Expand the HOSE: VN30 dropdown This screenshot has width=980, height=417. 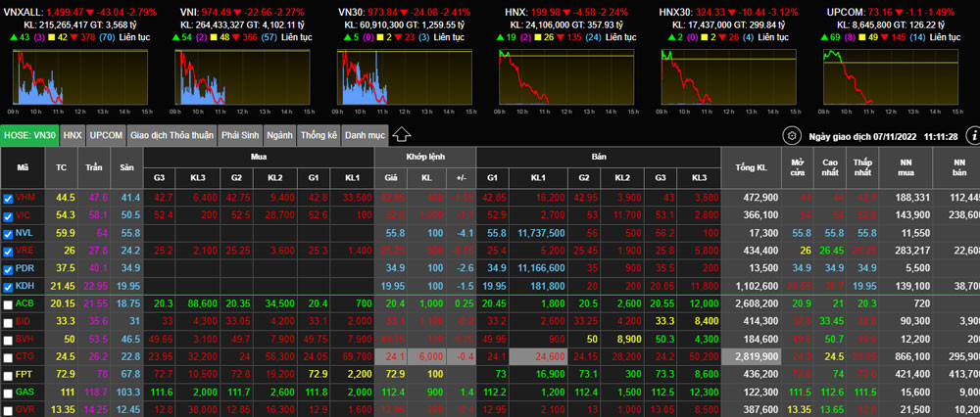(x=29, y=135)
